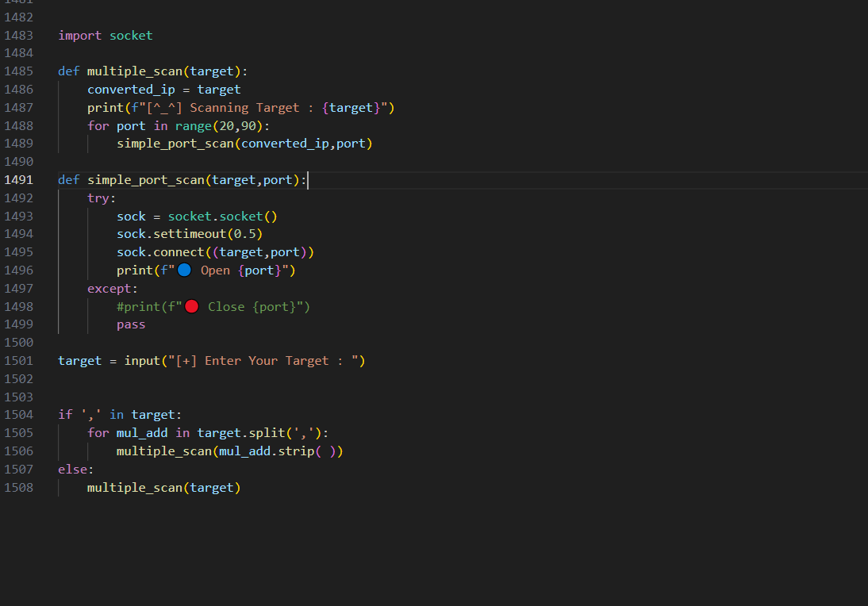This screenshot has width=868, height=606.
Task: Click 'split' on line 1505
Action: click(267, 433)
